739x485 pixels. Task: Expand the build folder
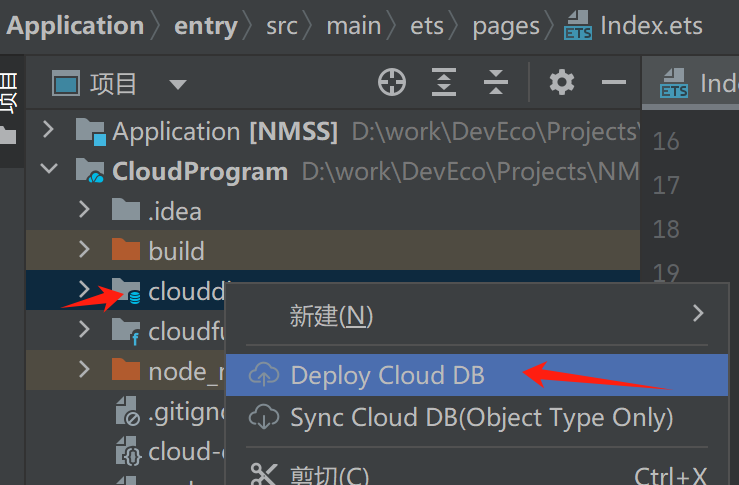pos(84,249)
